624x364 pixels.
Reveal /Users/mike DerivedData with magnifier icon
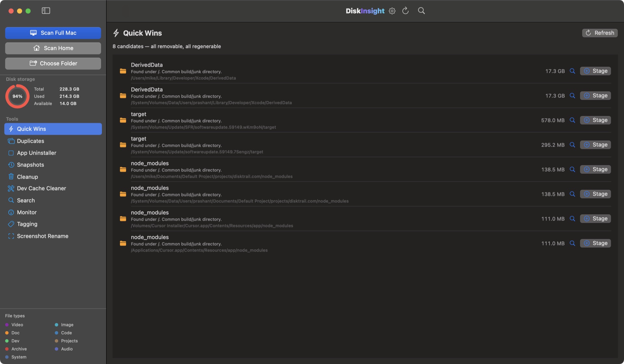[x=572, y=71]
